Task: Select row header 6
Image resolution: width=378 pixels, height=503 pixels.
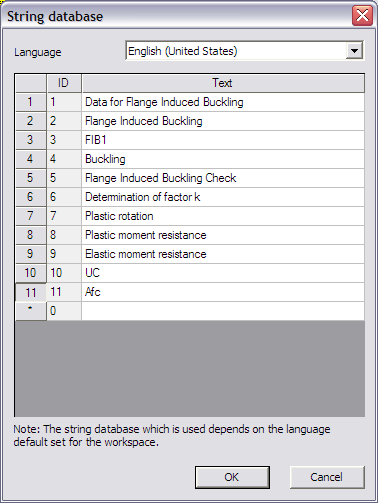Action: coord(31,197)
